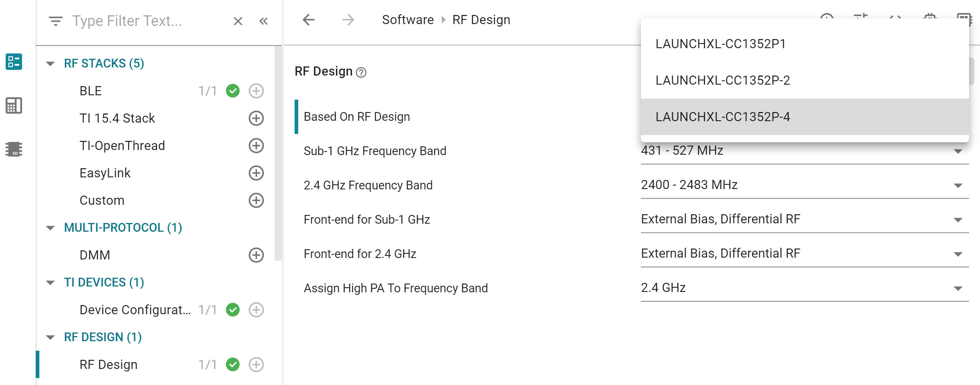The width and height of the screenshot is (980, 385).
Task: Open the software view sidebar icon
Action: tap(14, 62)
